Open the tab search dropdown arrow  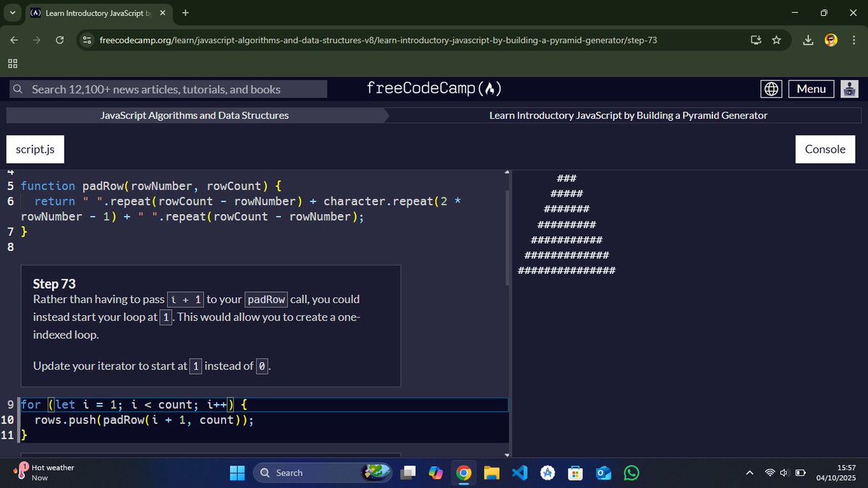[x=13, y=13]
